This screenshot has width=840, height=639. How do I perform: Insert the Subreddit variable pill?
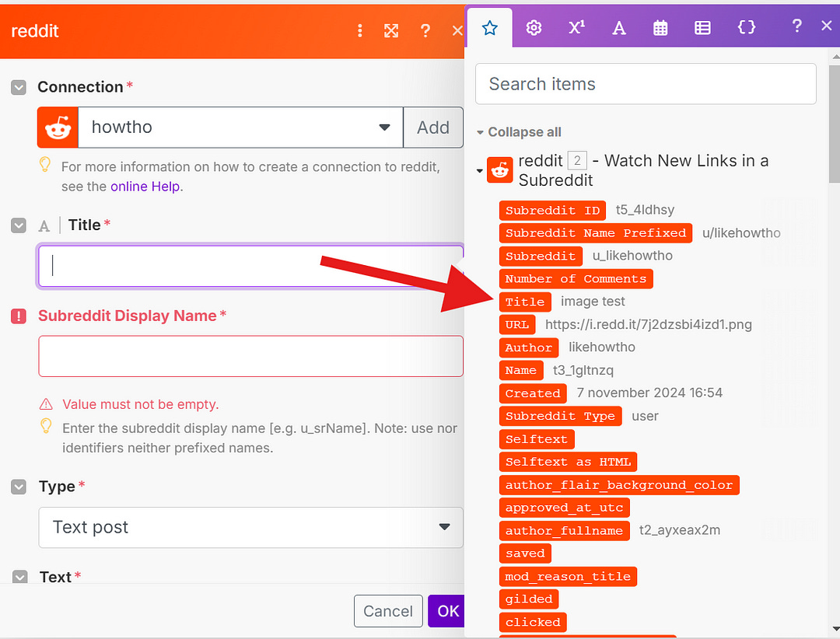[541, 256]
